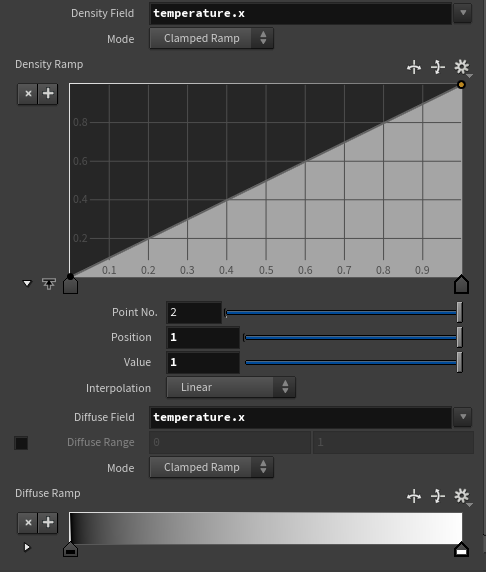Add point button in Diffuse Ramp

coord(48,523)
